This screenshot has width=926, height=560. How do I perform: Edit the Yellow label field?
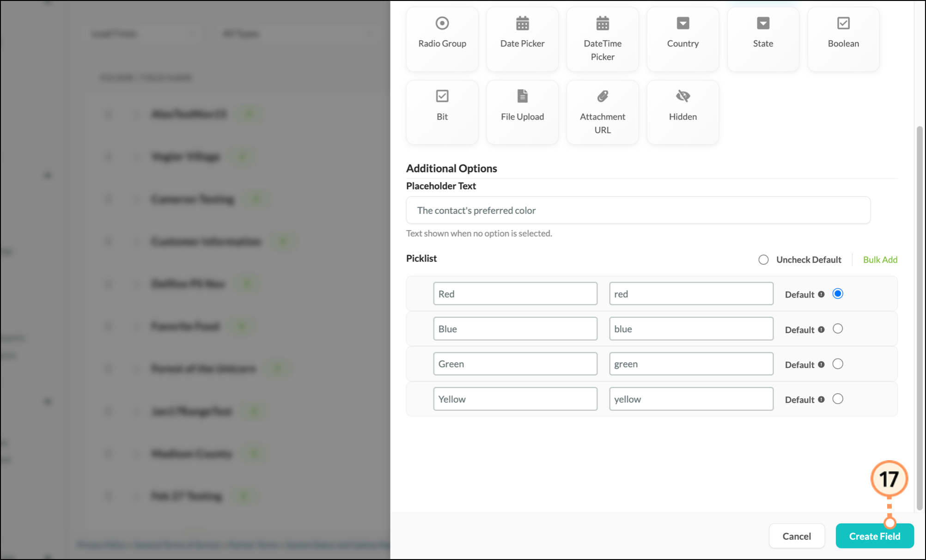(x=515, y=399)
